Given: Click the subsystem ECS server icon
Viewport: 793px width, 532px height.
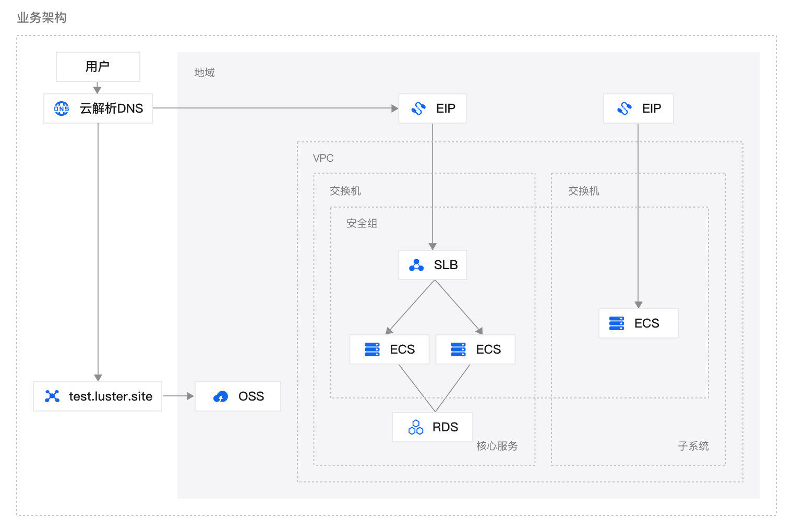Looking at the screenshot, I should pos(617,323).
